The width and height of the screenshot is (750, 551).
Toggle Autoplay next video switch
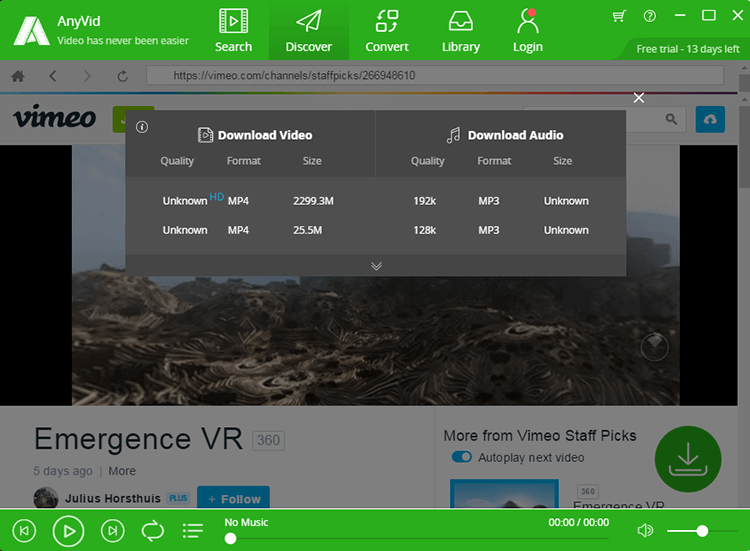point(462,457)
